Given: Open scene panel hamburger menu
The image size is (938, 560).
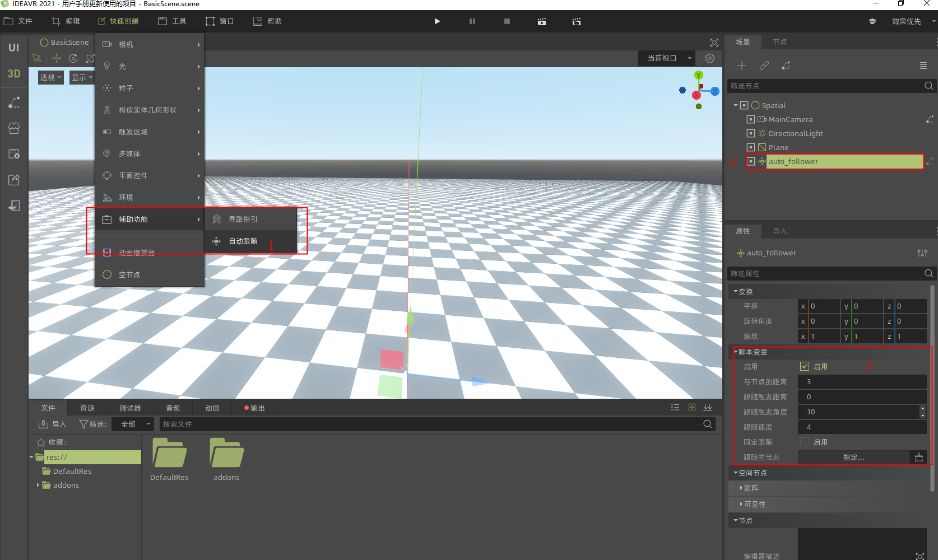Looking at the screenshot, I should (923, 66).
